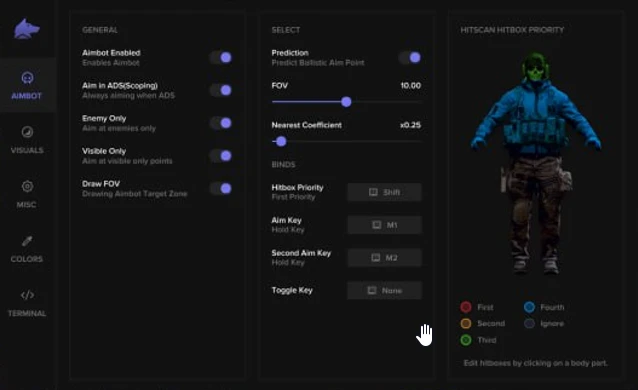Screen dimensions: 638x390
Task: Click the Toggle Key None bind button
Action: click(385, 291)
